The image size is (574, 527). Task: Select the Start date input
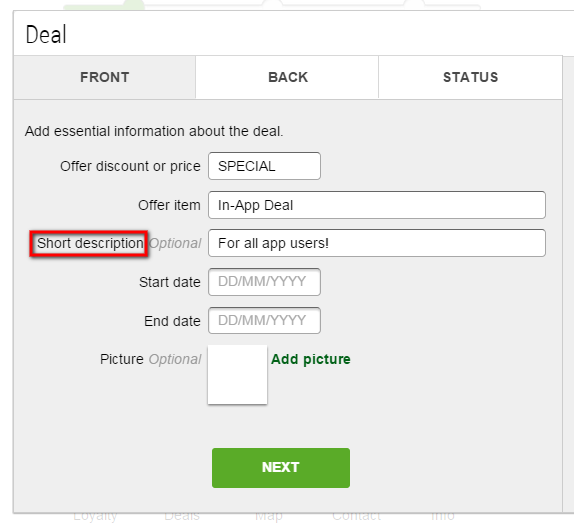[x=264, y=282]
